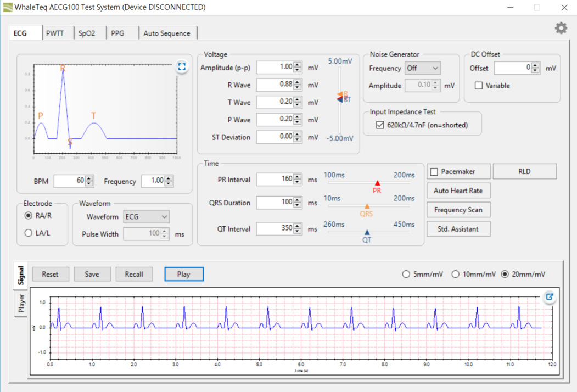Image resolution: width=577 pixels, height=392 pixels.
Task: Click the blue QT marker on its slider
Action: 367,231
